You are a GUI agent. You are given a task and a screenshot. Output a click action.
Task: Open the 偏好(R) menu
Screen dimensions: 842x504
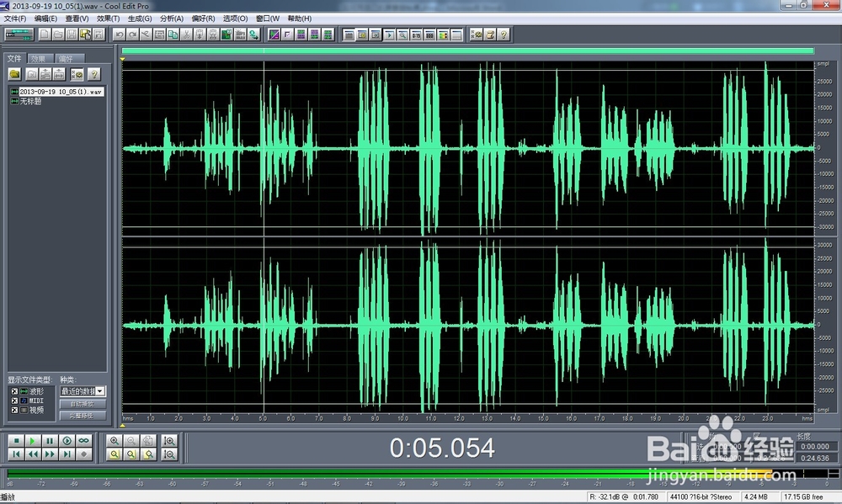[x=204, y=19]
